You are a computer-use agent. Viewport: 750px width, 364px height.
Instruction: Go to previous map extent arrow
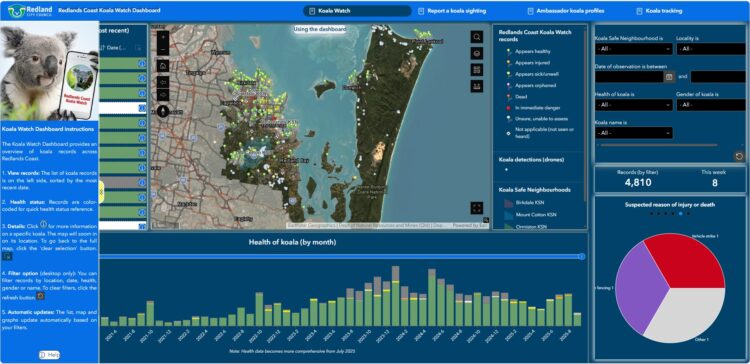163,82
